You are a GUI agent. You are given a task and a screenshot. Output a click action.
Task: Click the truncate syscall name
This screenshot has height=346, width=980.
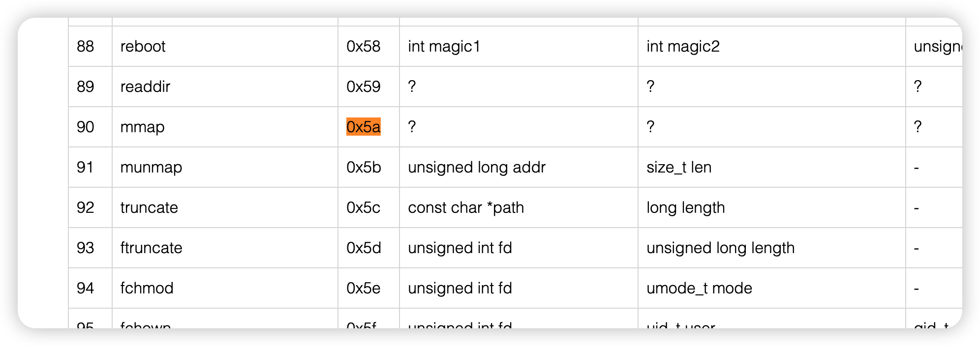click(x=149, y=207)
